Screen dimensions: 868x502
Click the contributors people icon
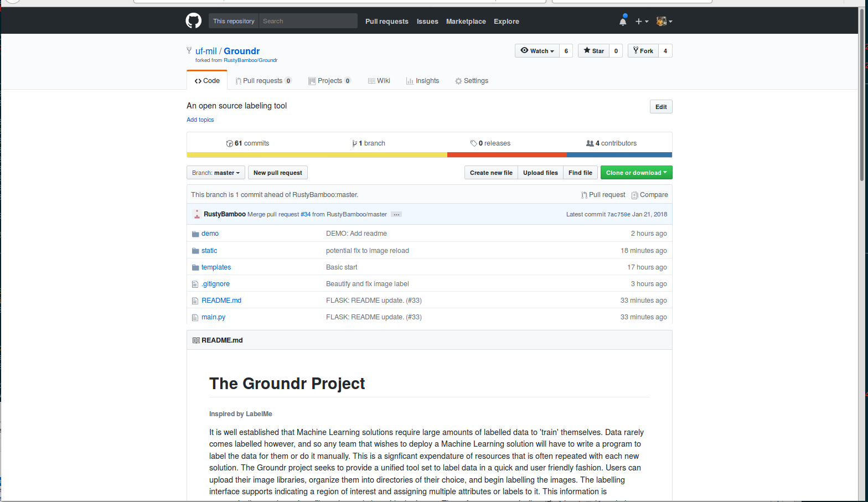tap(590, 143)
